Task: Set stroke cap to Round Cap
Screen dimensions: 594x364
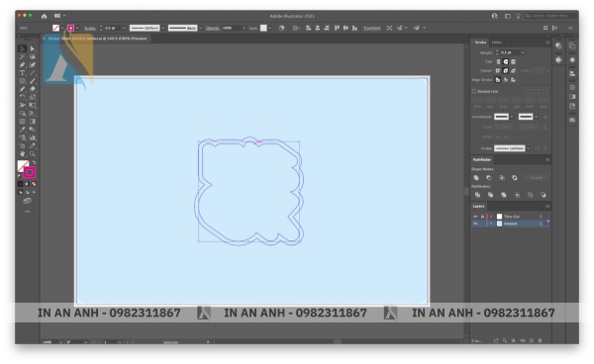Action: (505, 61)
